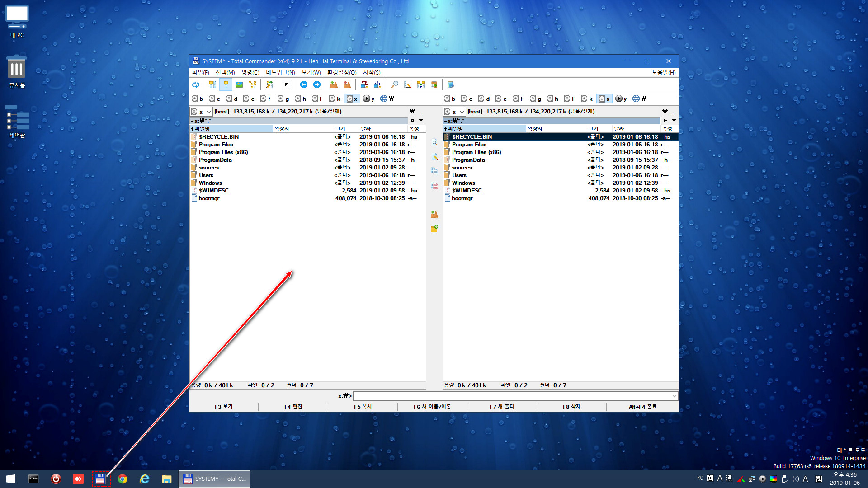Click the F3 보기 button
The image size is (868, 488).
tap(224, 407)
